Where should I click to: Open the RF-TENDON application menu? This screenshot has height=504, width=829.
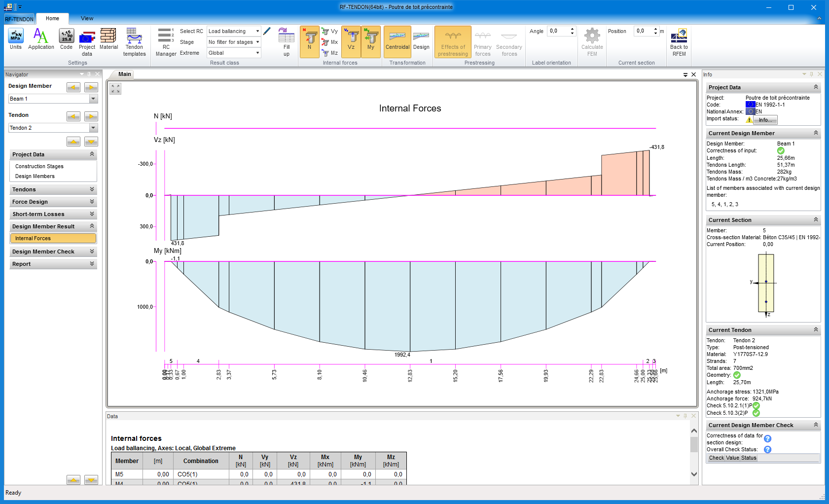[19, 19]
